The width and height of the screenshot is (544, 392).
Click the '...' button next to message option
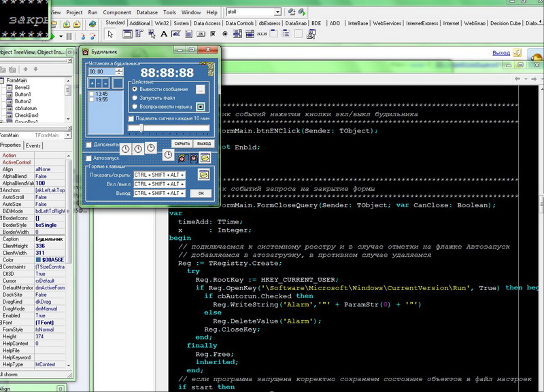tap(200, 90)
